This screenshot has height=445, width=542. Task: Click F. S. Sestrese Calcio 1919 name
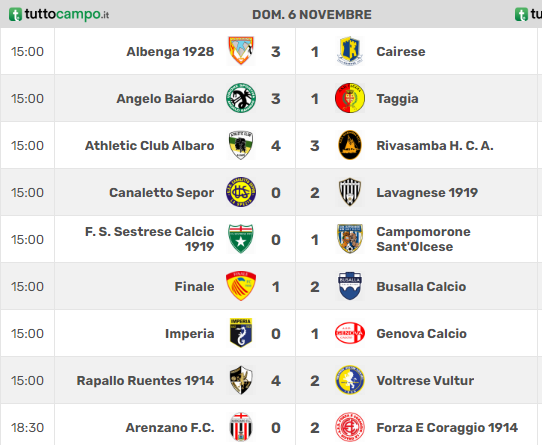click(150, 239)
